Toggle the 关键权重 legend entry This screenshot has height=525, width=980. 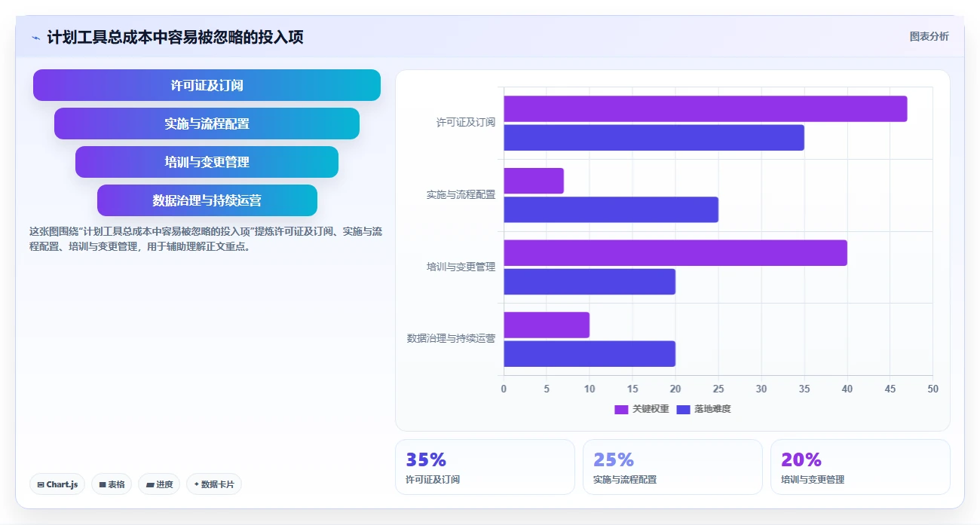642,409
